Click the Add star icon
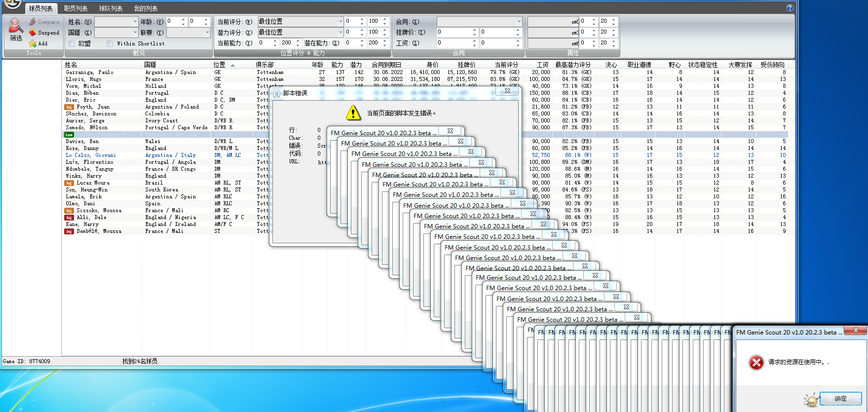The height and width of the screenshot is (412, 868). click(x=33, y=43)
